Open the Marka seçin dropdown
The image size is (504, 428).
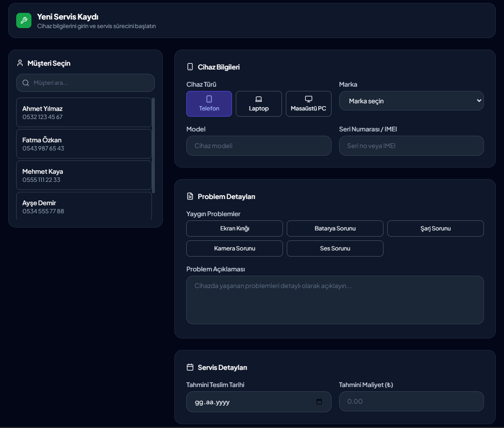pos(411,101)
